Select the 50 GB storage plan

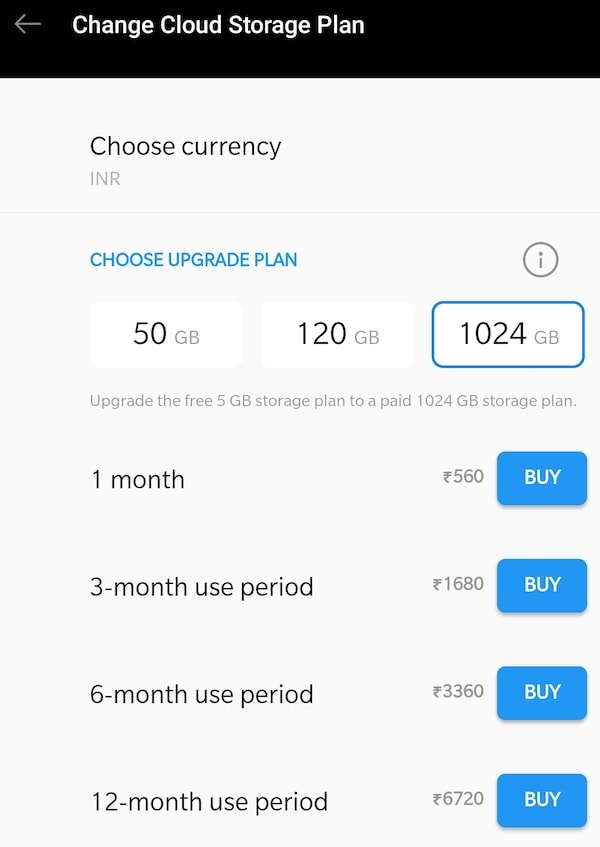tap(166, 334)
